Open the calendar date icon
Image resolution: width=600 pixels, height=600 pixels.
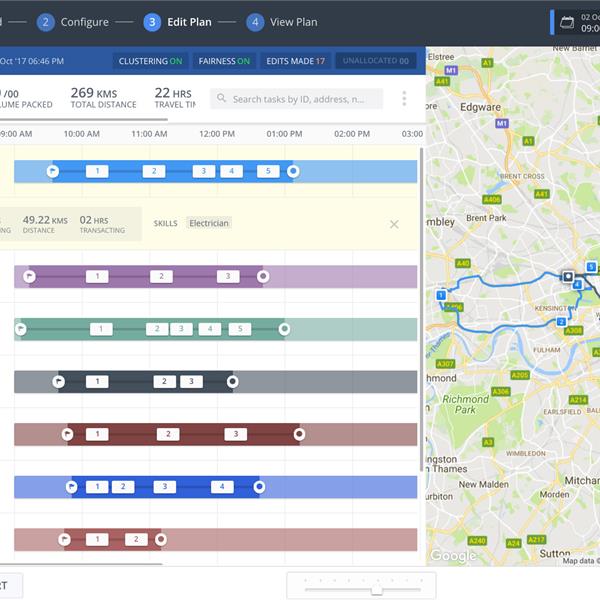pos(567,22)
